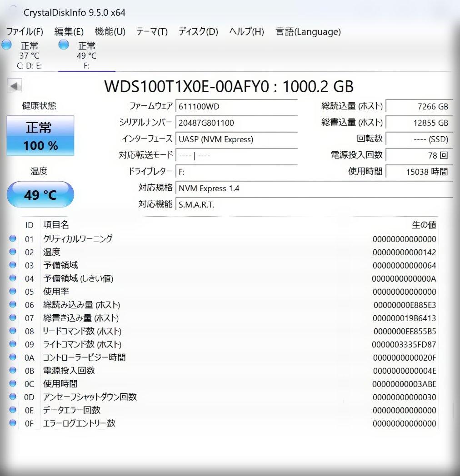
Task: Click status orb of row 06 総読み込み量
Action: click(x=13, y=304)
